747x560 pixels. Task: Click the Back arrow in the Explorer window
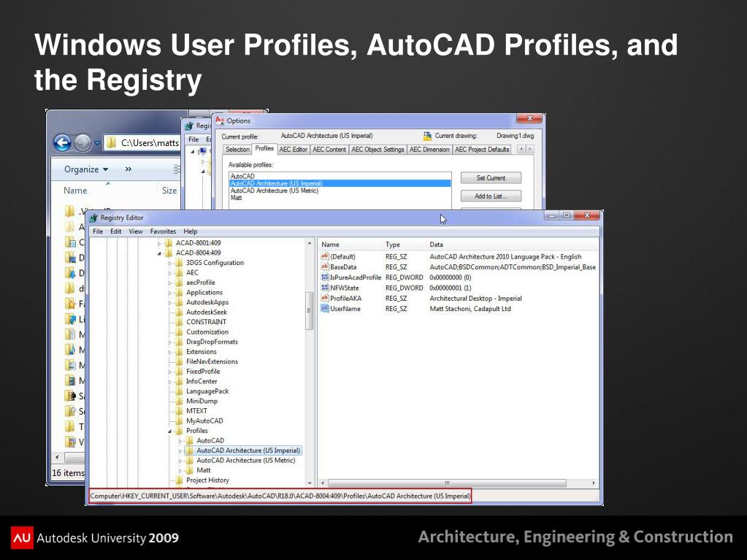pyautogui.click(x=62, y=142)
